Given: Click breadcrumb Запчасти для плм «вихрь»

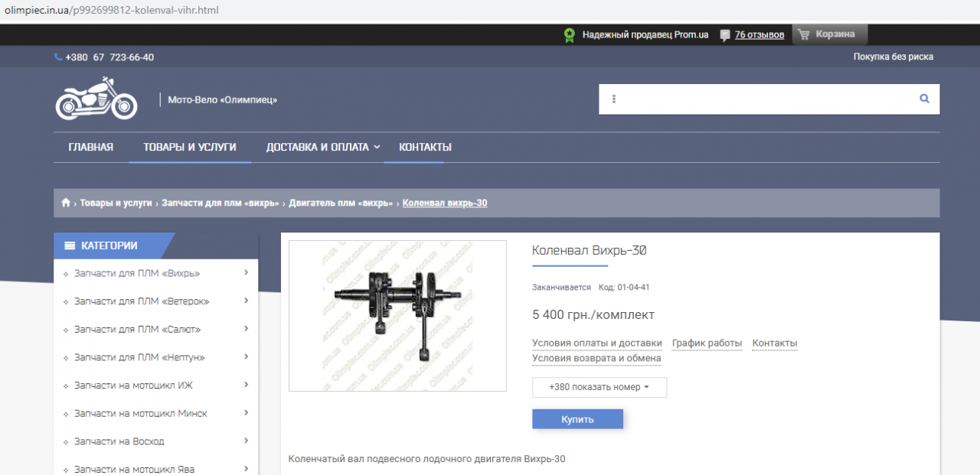Looking at the screenshot, I should point(220,203).
